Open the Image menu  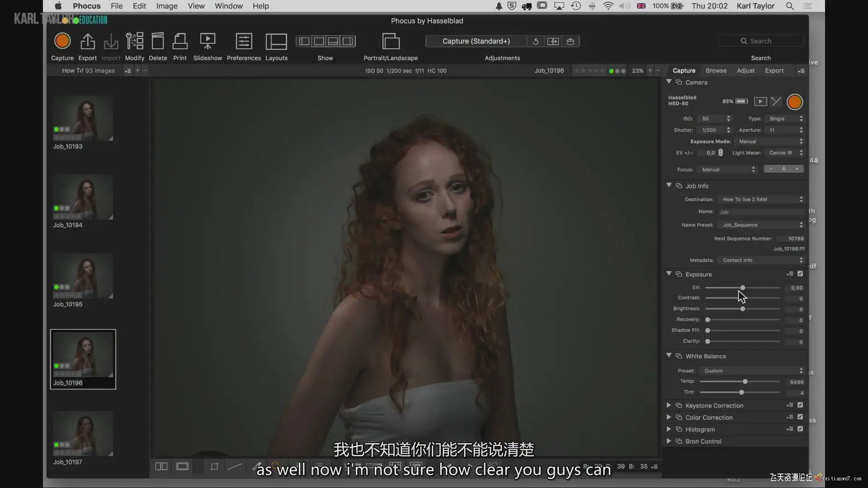(166, 6)
